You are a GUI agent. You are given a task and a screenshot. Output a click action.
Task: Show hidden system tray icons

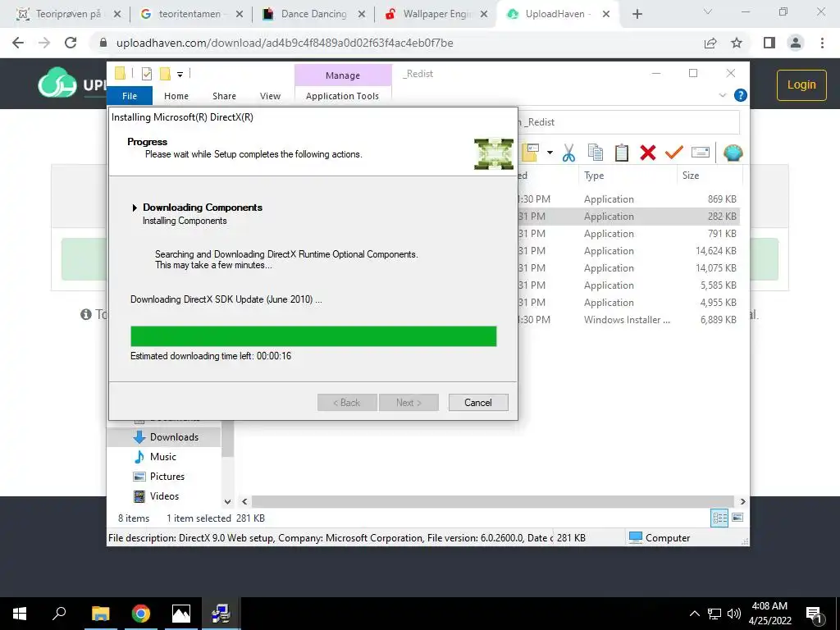tap(694, 614)
